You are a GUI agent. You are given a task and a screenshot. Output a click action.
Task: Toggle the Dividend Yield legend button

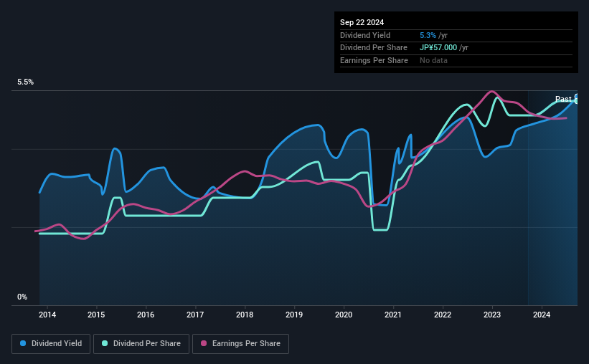point(51,344)
